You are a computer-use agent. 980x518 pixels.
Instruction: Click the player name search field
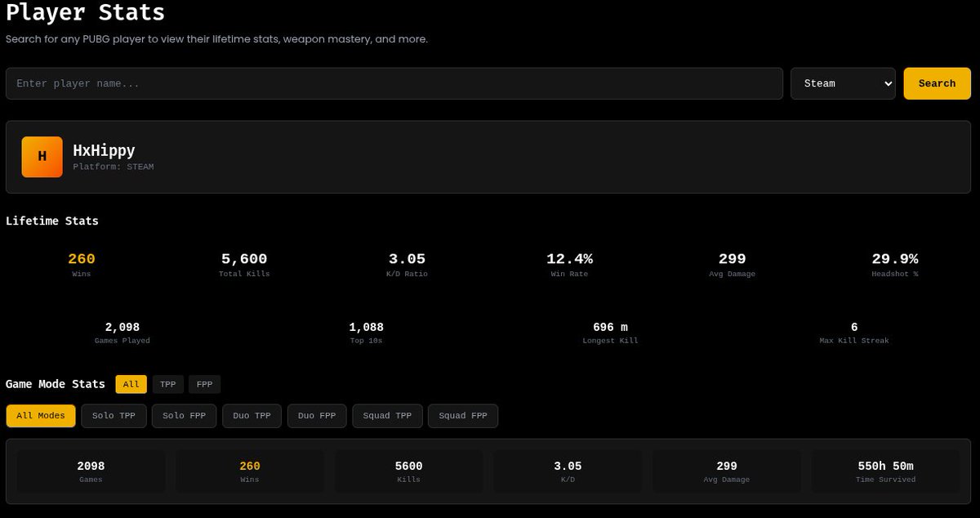tap(394, 83)
